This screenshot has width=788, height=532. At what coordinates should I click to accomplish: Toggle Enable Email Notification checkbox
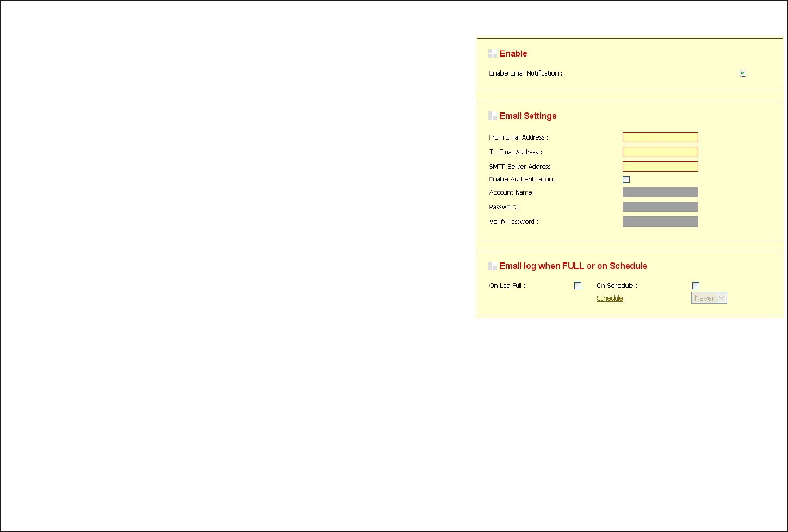[x=743, y=73]
